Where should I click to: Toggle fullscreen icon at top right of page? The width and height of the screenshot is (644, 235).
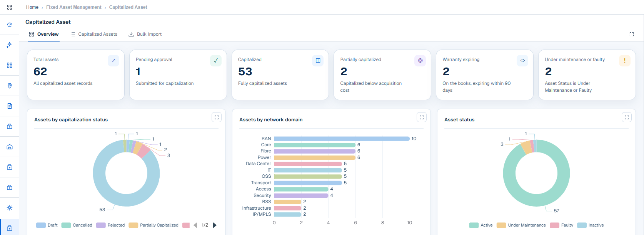click(x=632, y=34)
